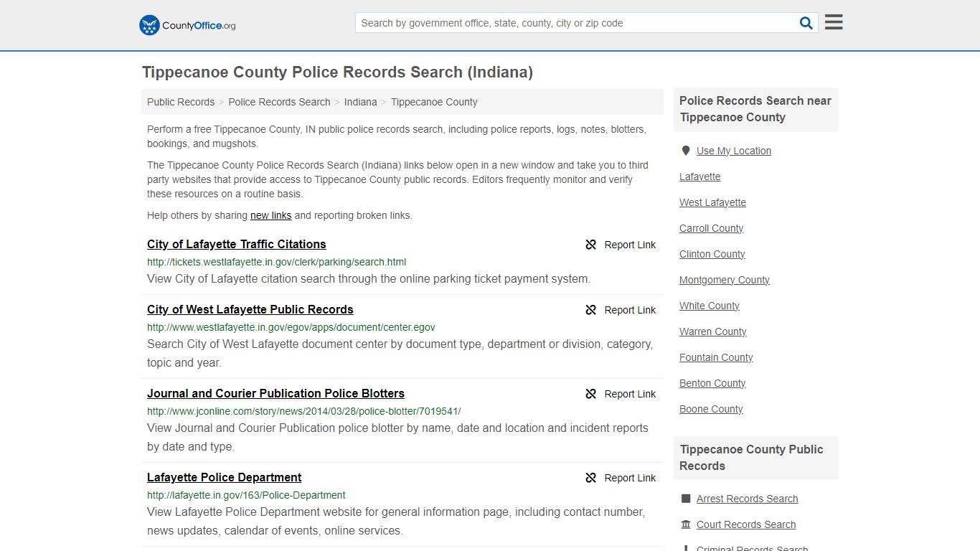Screen dimensions: 980x551
Task: Select Benton County
Action: coord(712,383)
